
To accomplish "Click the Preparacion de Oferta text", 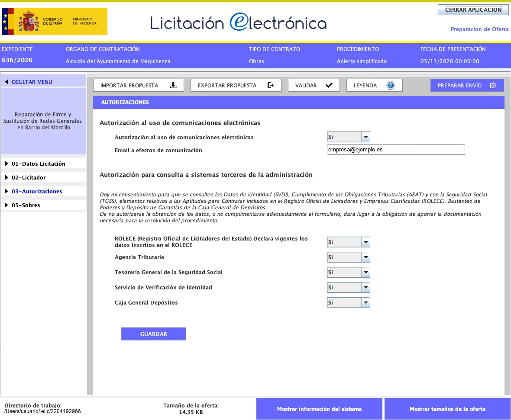I will [x=479, y=29].
